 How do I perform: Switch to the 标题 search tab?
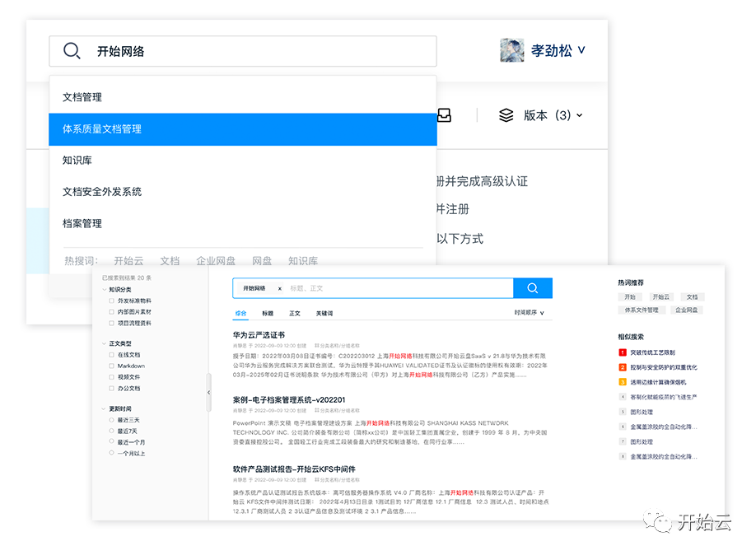click(x=268, y=314)
